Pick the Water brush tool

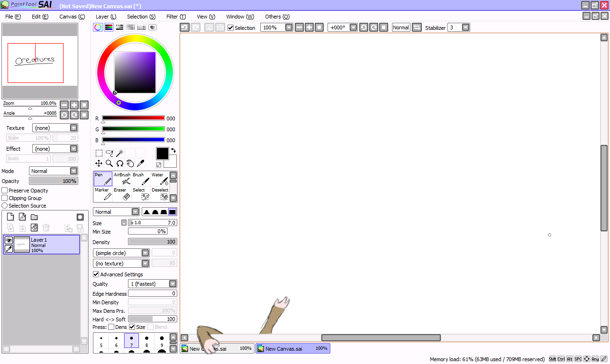point(160,179)
